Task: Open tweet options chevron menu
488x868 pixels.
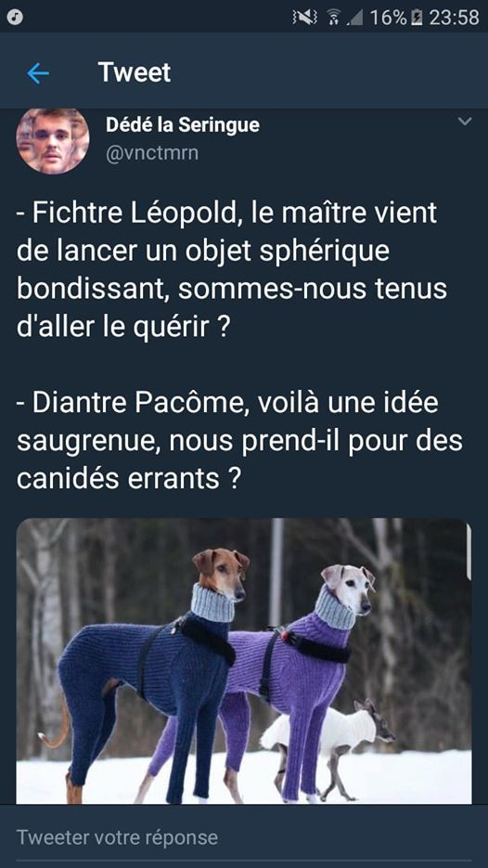Action: pyautogui.click(x=465, y=122)
